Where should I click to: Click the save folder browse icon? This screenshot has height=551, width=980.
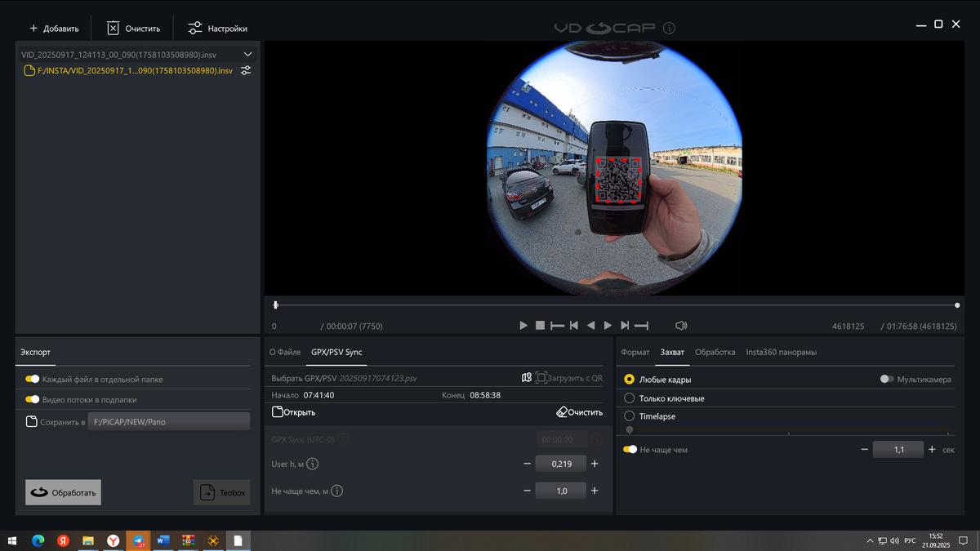click(31, 422)
